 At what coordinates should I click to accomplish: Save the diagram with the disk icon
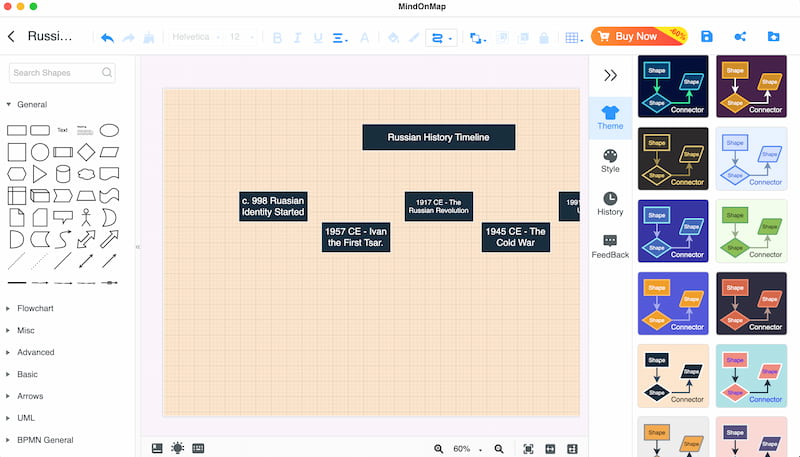tap(707, 36)
